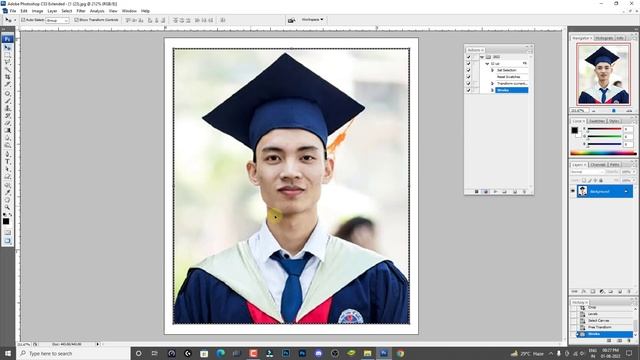
Task: Select the Eyedropper tool
Action: [7, 192]
